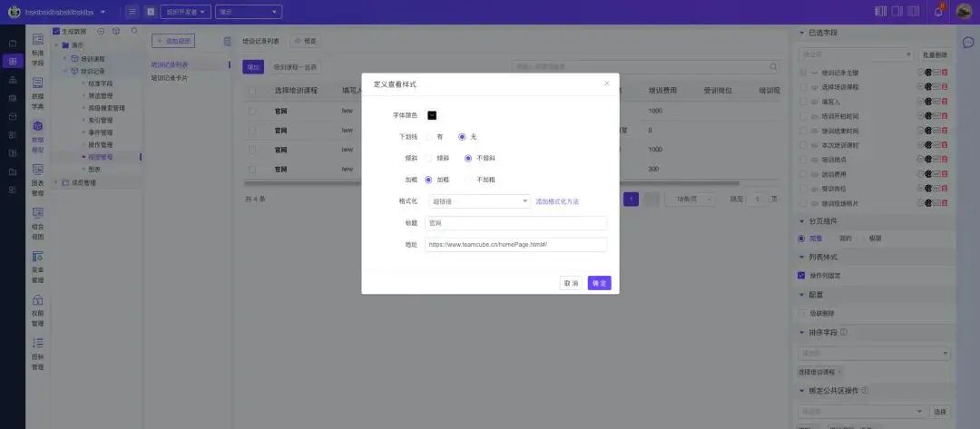Click the hamburger menu icon in header
This screenshot has height=429, width=980.
tap(132, 12)
